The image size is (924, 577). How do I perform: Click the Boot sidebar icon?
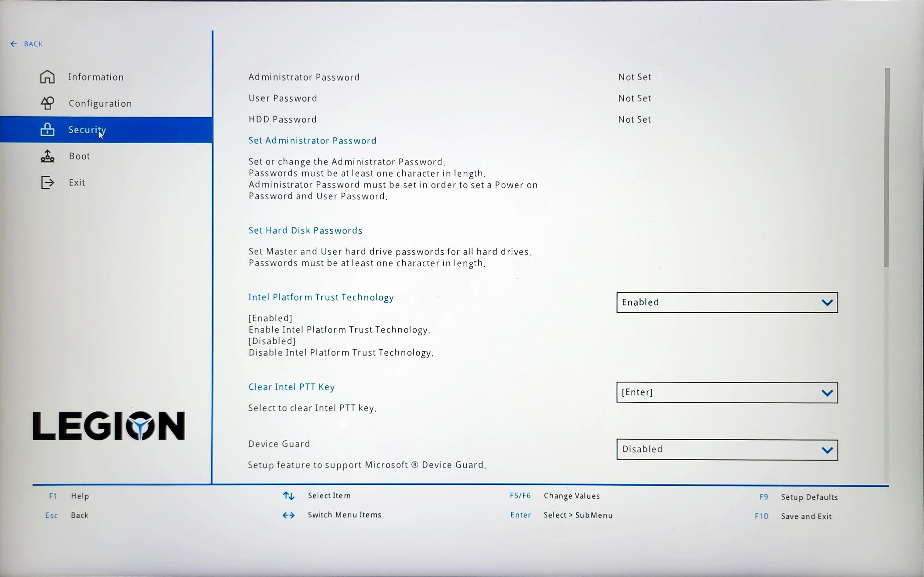pyautogui.click(x=46, y=156)
